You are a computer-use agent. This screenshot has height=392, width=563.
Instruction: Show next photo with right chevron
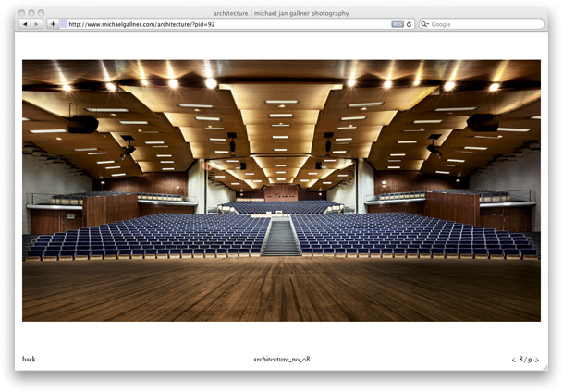(x=537, y=360)
